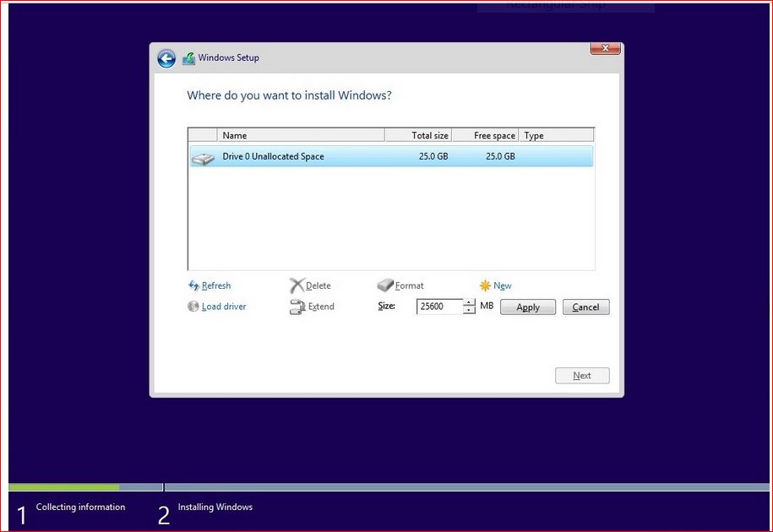Click the green setup progress bar
The image size is (773, 532).
point(64,487)
